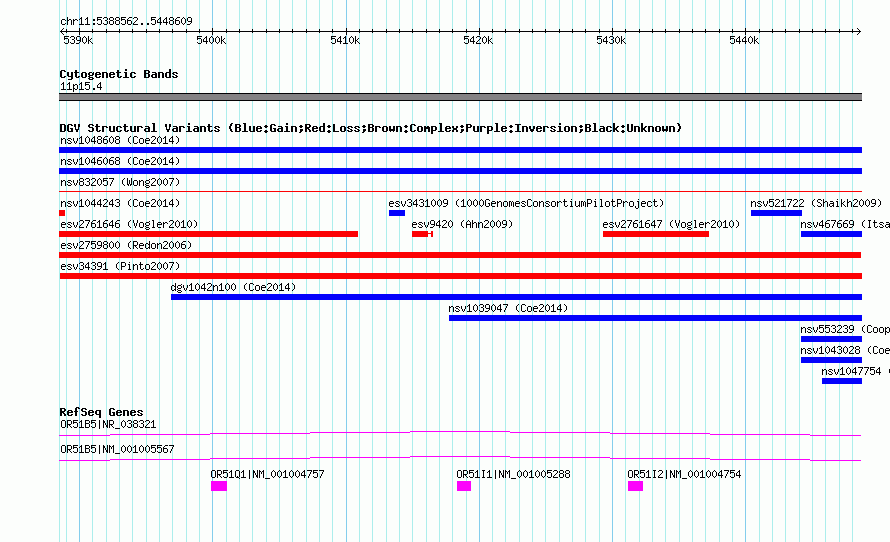Open the OR51I1|NM_001005288 gene label
Viewport: 890px width, 542px height.
513,474
